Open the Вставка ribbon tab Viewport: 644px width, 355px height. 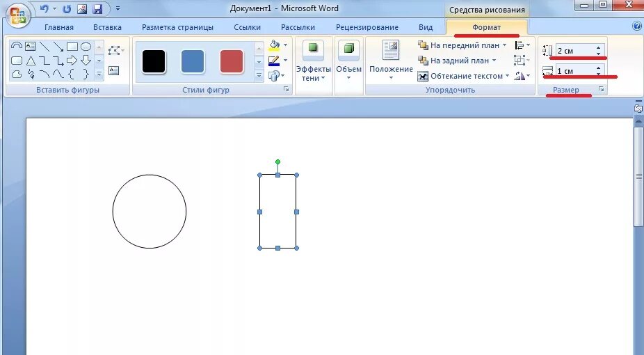click(x=107, y=28)
